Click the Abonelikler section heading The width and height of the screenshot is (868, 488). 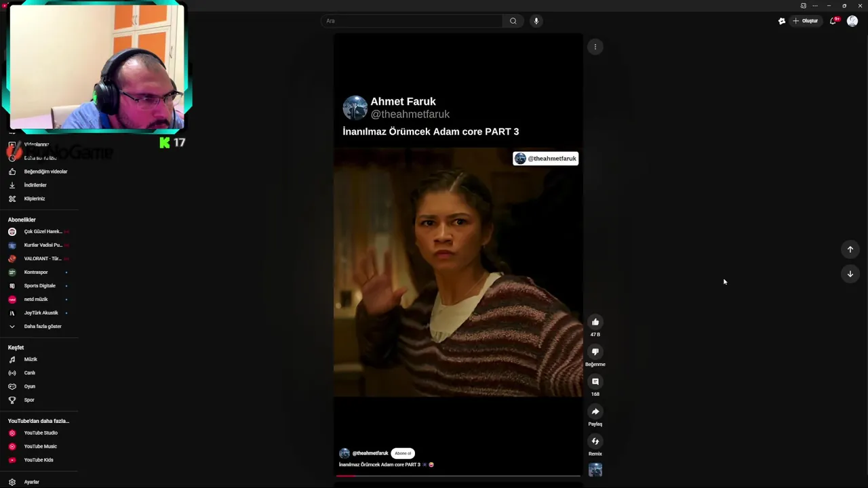click(x=22, y=220)
